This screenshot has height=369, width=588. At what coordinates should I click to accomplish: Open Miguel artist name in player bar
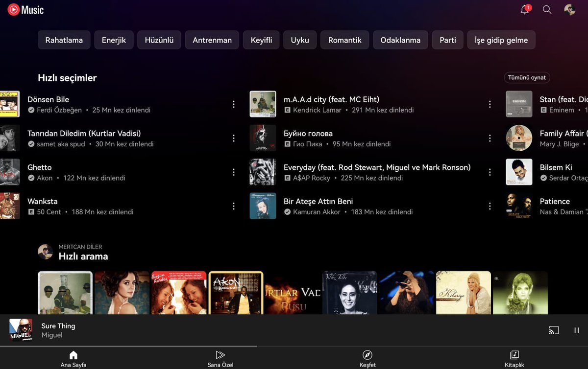click(52, 335)
